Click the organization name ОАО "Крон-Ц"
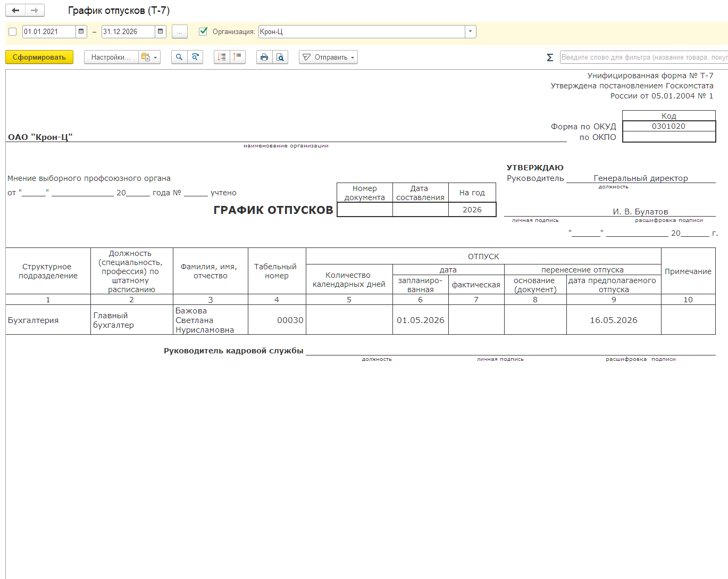The image size is (728, 579). click(40, 137)
